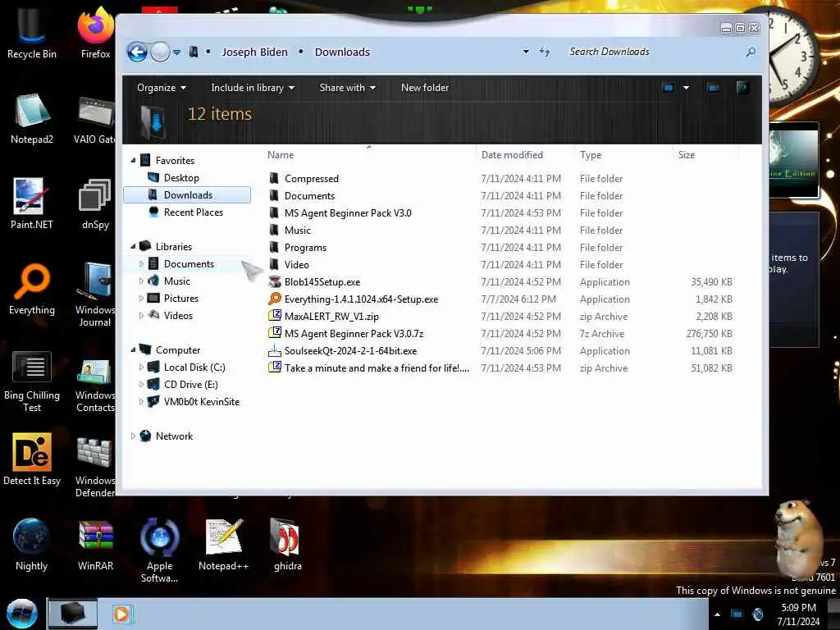840x630 pixels.
Task: Open Include in library menu
Action: (253, 87)
